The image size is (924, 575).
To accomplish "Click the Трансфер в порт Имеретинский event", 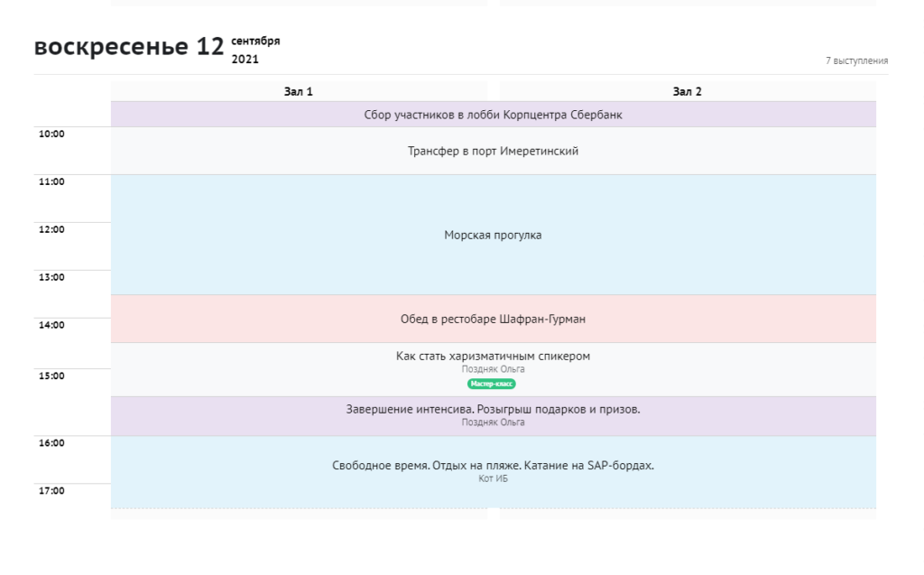I will click(x=493, y=152).
